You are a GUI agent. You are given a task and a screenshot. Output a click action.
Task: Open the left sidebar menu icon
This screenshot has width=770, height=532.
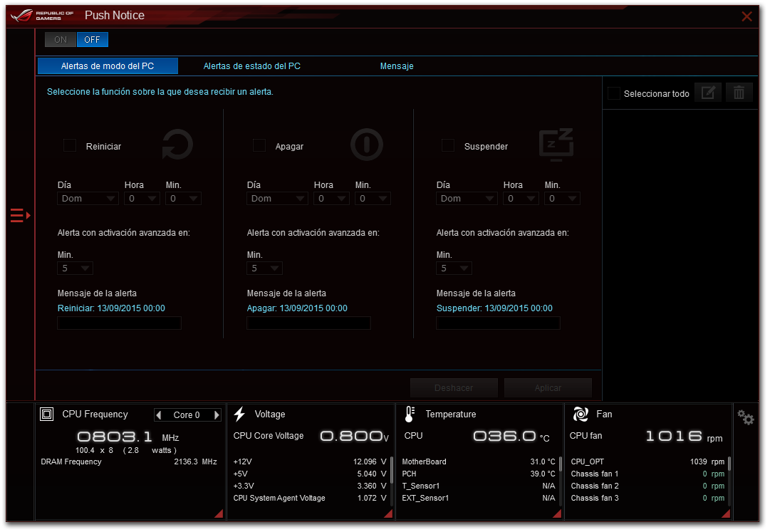pos(20,215)
